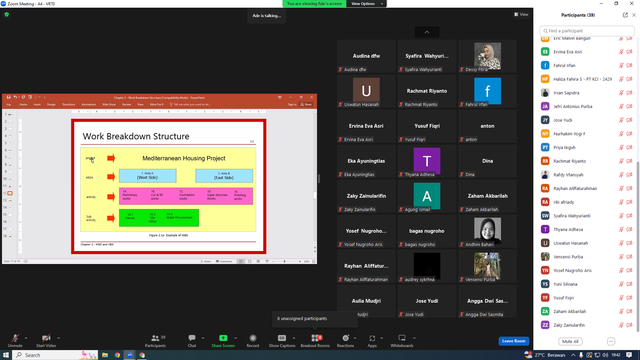
Task: Open the View button at top right
Action: click(521, 14)
